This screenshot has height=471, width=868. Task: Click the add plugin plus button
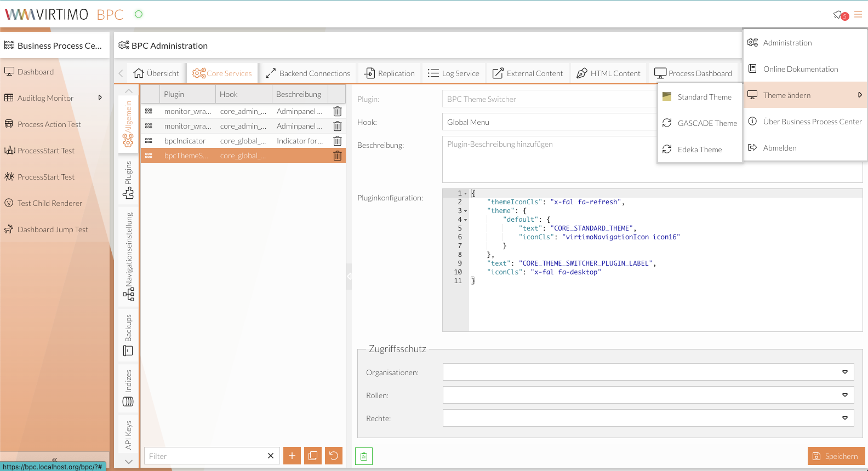click(x=292, y=456)
